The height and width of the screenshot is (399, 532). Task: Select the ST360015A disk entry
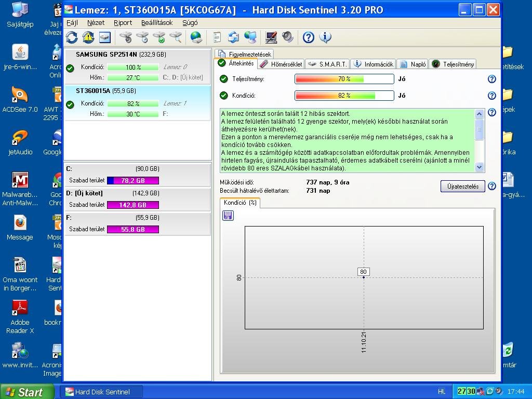point(137,103)
